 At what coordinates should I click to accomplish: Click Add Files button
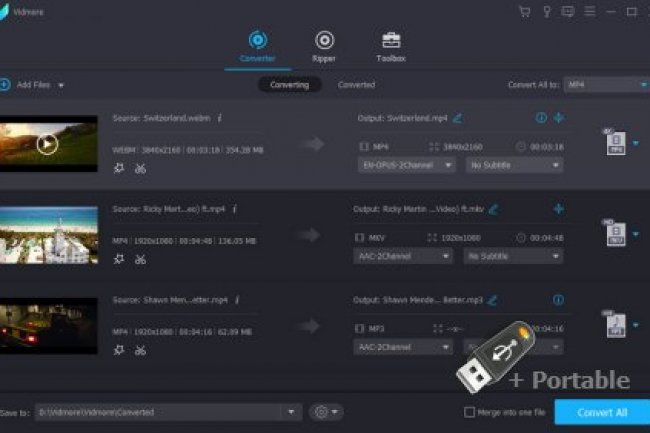[x=26, y=85]
